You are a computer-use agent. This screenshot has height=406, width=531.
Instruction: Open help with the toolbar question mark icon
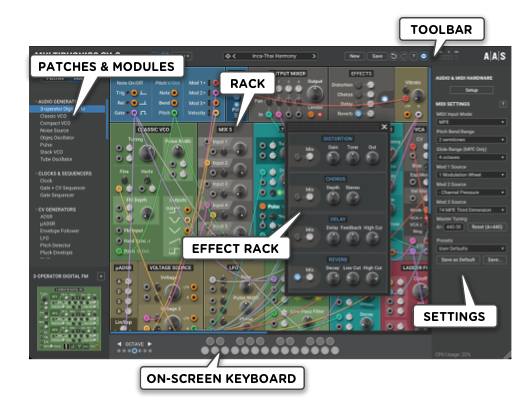pos(413,56)
